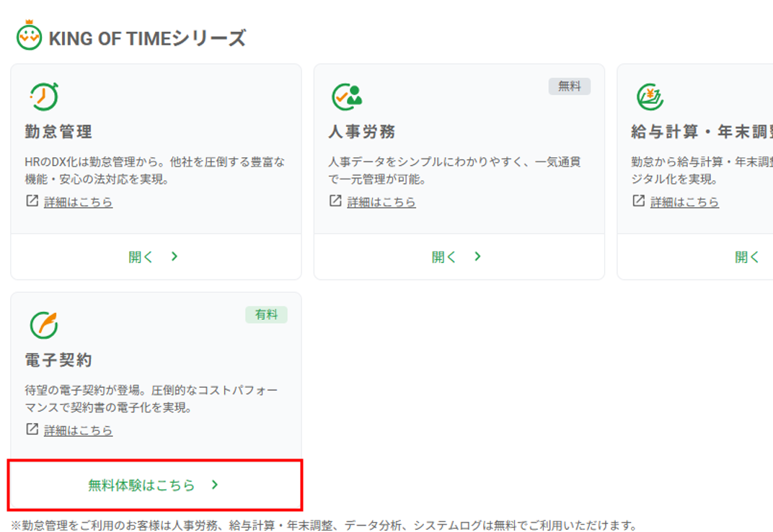Click the 勤怠管理 clock icon

point(44,96)
